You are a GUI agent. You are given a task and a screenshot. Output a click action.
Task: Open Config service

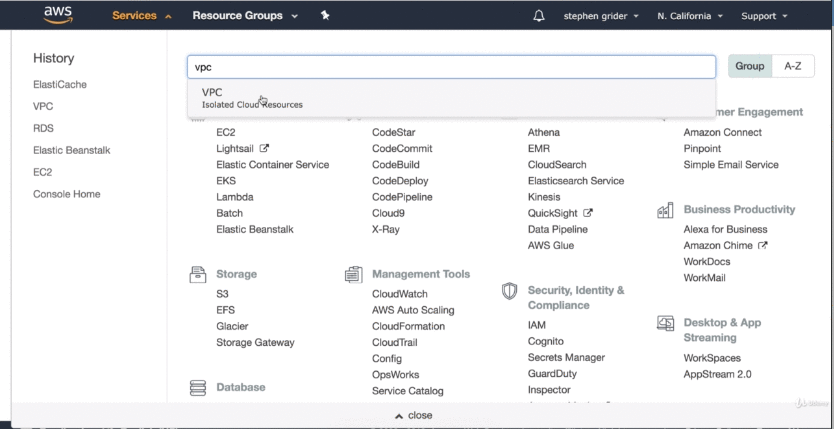coord(387,359)
